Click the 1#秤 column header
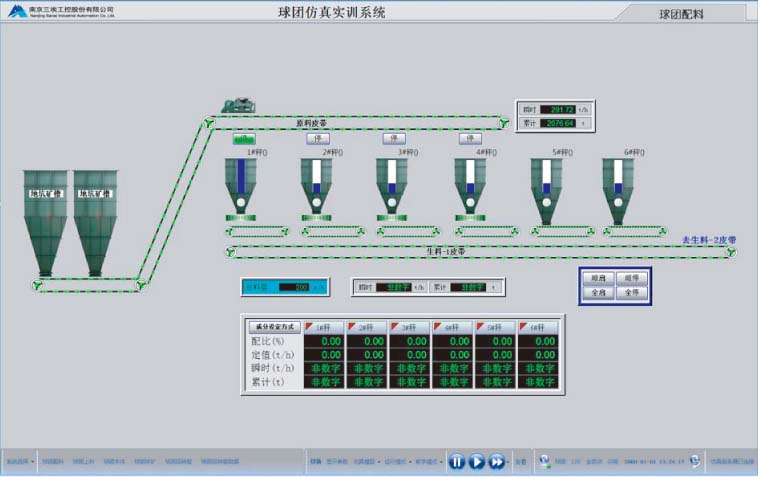Viewport: 758px width, 477px height. [323, 327]
